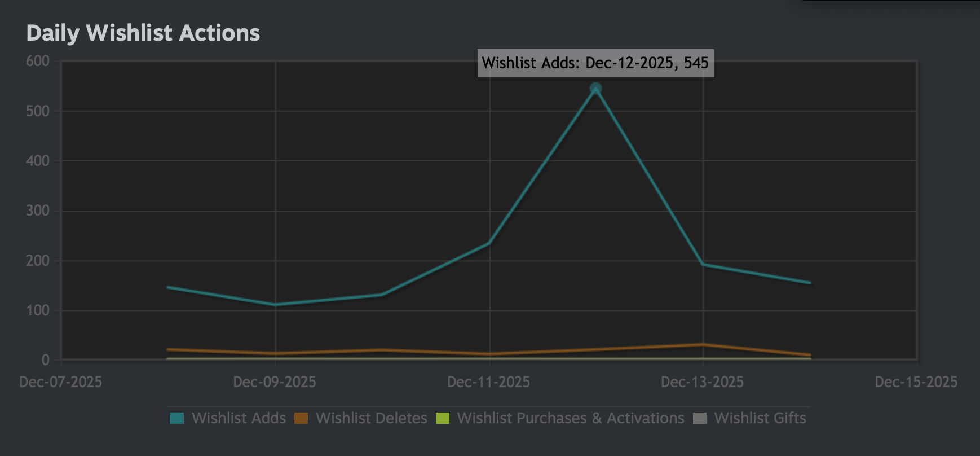Viewport: 980px width, 456px height.
Task: Click the Daily Wishlist Actions chart title
Action: (x=143, y=33)
